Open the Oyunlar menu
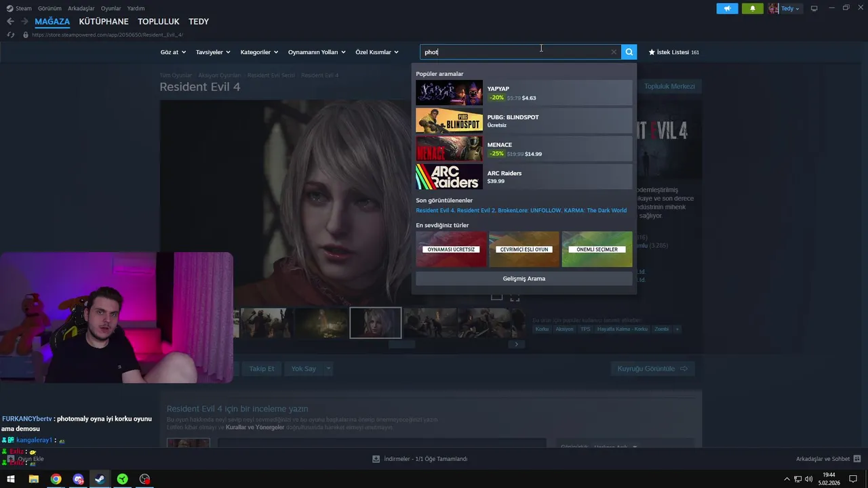The height and width of the screenshot is (488, 868). 111,9
